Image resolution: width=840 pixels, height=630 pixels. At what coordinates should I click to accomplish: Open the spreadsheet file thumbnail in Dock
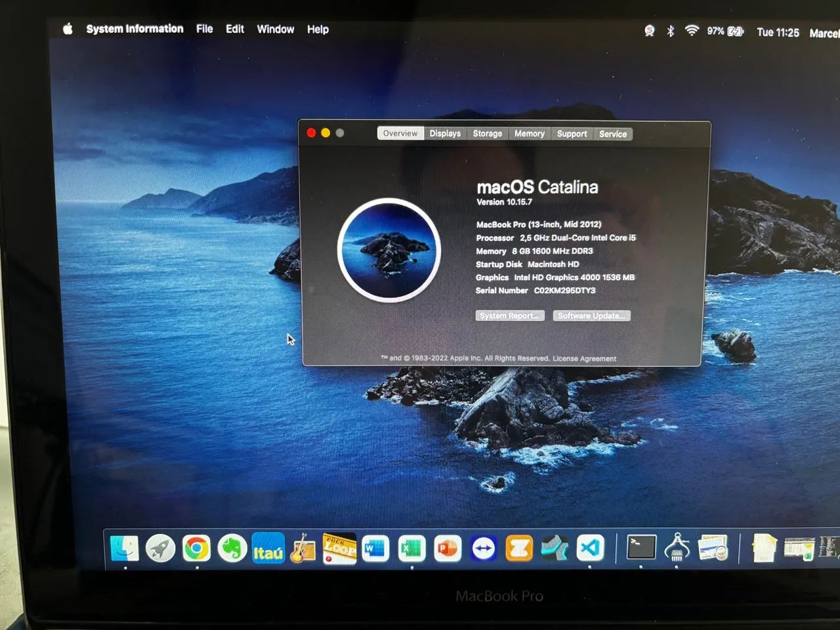click(799, 549)
